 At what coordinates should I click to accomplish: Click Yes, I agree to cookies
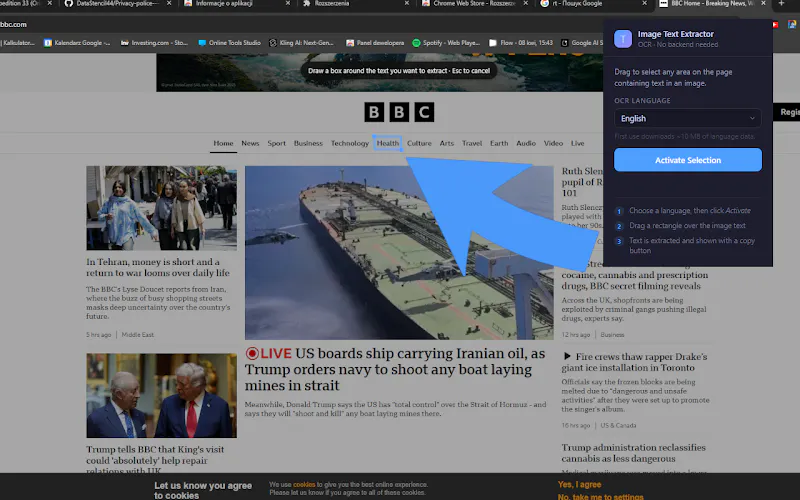(x=579, y=484)
